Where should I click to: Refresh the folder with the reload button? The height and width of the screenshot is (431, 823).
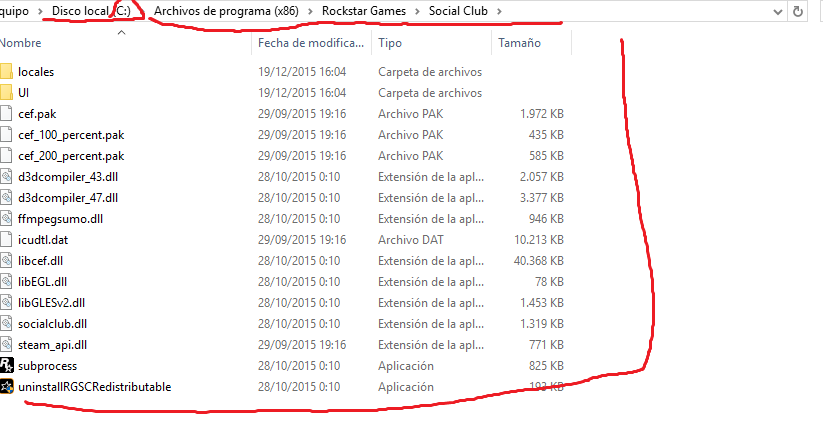tap(798, 11)
